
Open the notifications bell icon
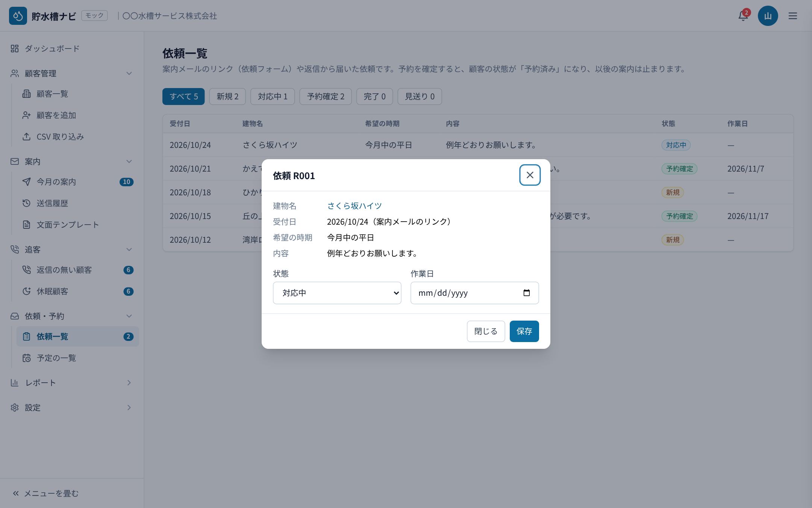click(x=743, y=16)
